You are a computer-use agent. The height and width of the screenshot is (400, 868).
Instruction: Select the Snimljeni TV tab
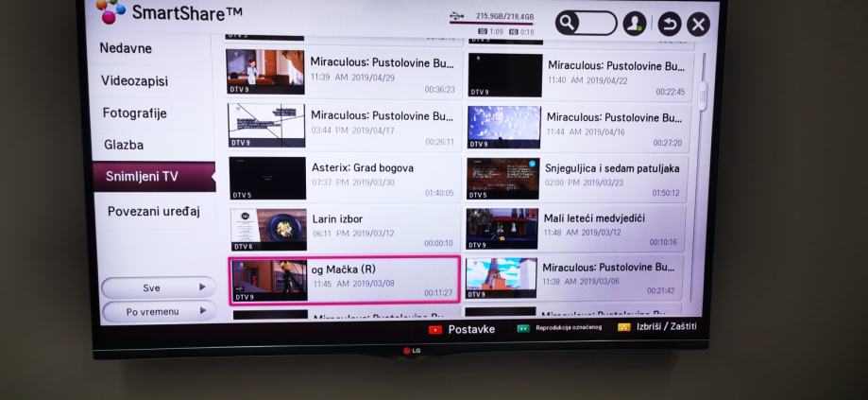point(155,177)
